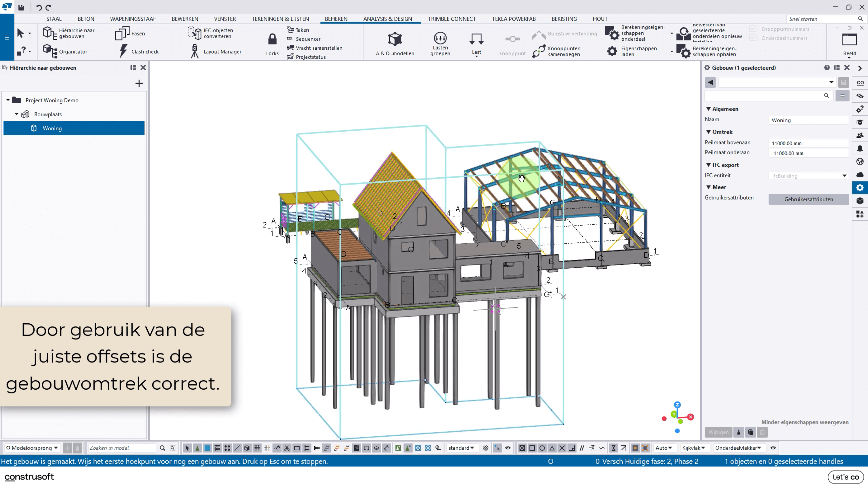Switch to the BETON ribbon tab

pos(86,19)
